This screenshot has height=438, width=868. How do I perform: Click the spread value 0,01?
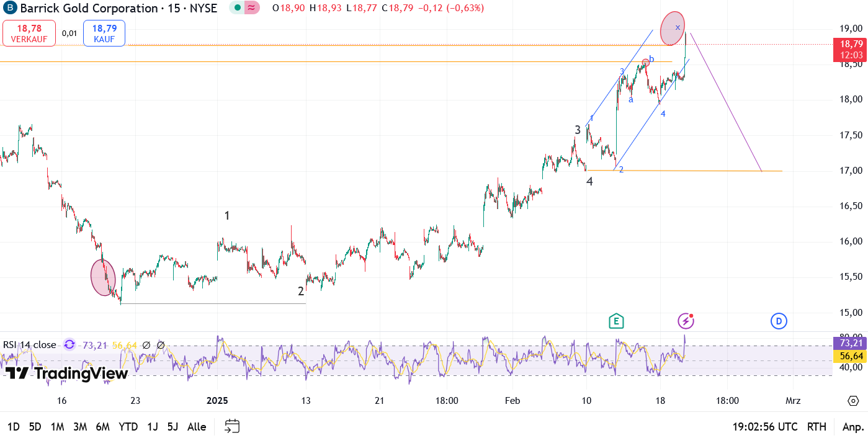pos(69,33)
